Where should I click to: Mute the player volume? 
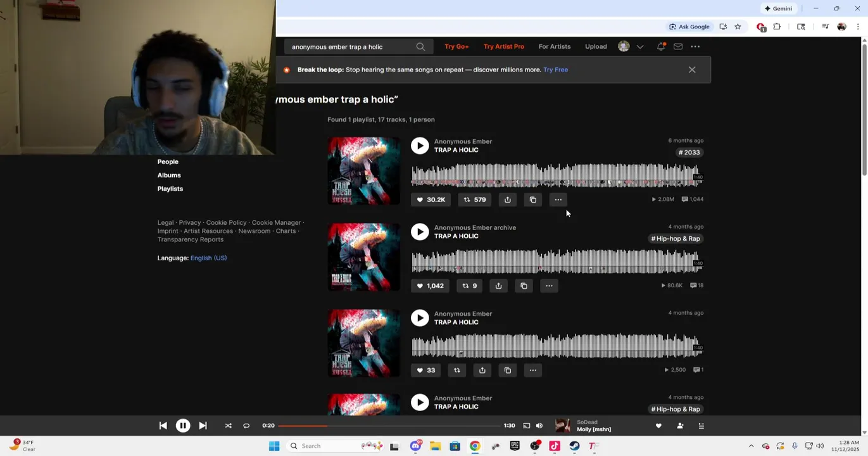pos(539,426)
